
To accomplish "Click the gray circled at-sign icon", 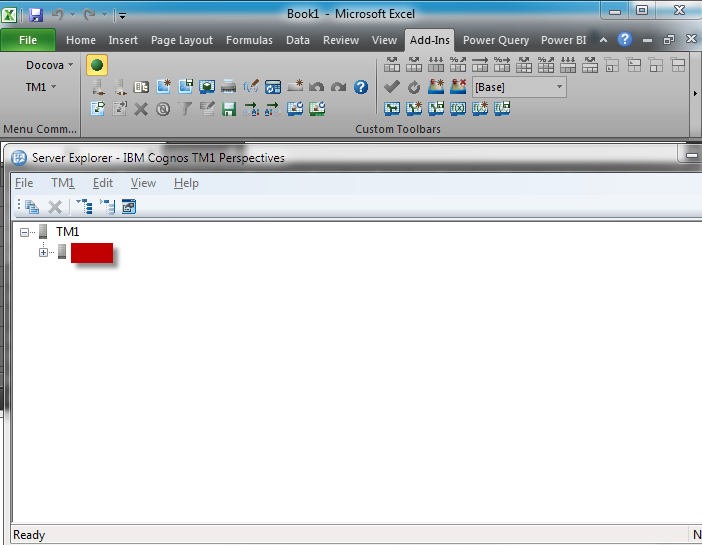I will 163,109.
